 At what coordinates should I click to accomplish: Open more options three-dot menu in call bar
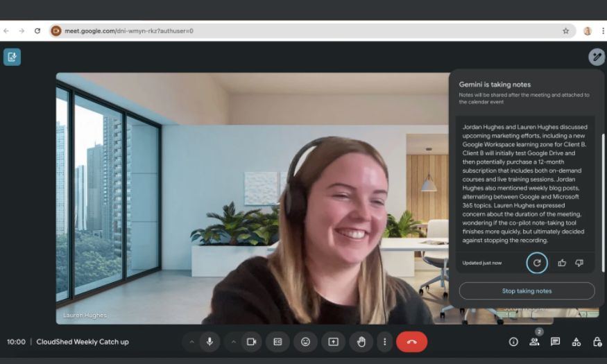(384, 342)
